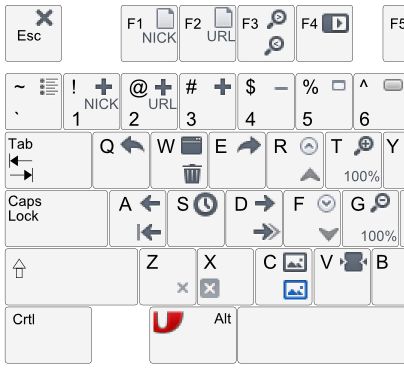Click the Tab key
This screenshot has height=368, width=404.
pyautogui.click(x=48, y=160)
